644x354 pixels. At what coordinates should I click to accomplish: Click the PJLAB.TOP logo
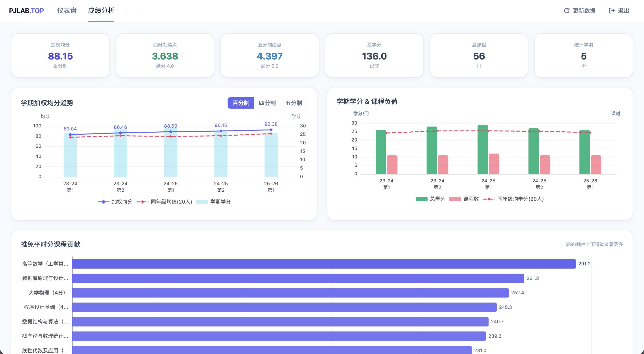tap(27, 11)
